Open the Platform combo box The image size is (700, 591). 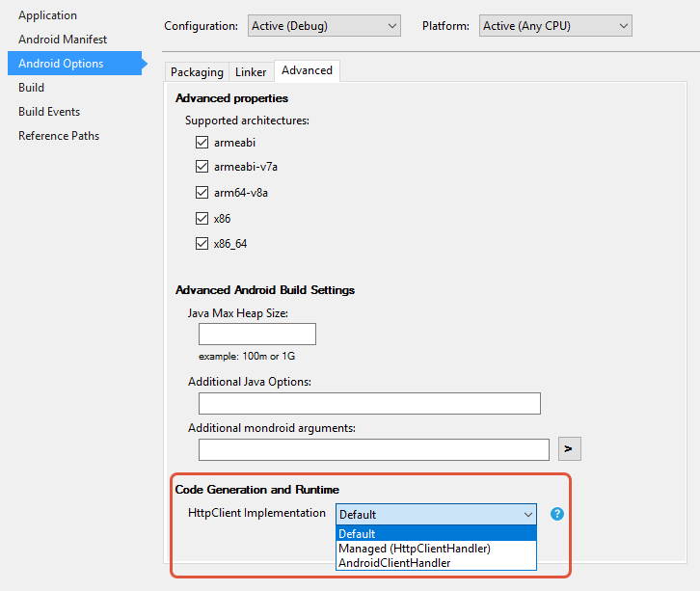point(555,26)
